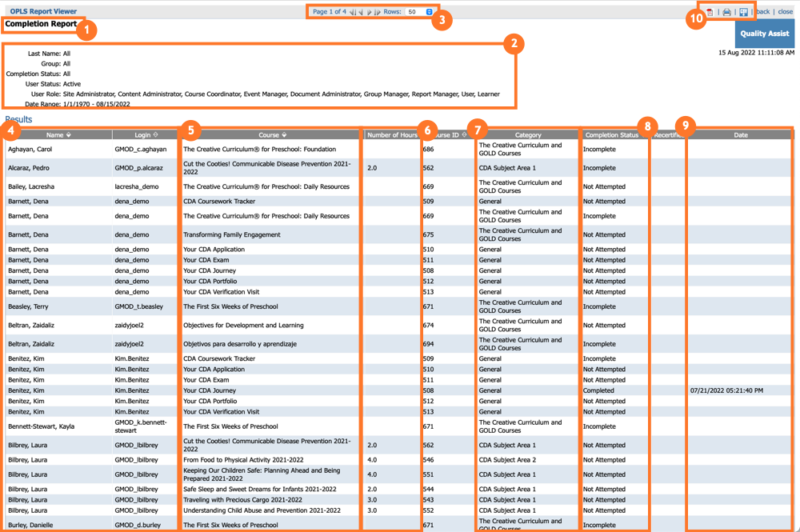The image size is (800, 532).
Task: Toggle sorting on the Date column
Action: pos(740,134)
